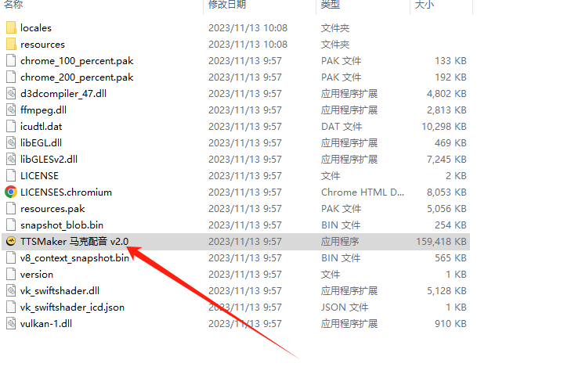Click the v8_context_snapshot.bin file icon

point(11,258)
